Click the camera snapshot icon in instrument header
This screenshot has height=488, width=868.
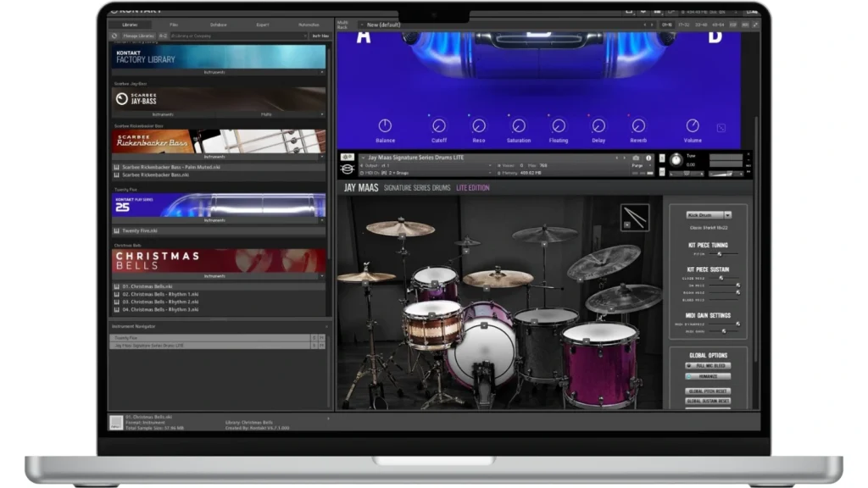tap(636, 158)
